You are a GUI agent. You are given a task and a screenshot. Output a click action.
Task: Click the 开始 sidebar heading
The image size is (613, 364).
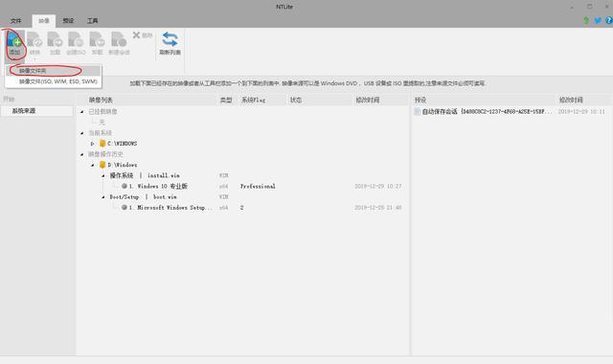click(9, 100)
